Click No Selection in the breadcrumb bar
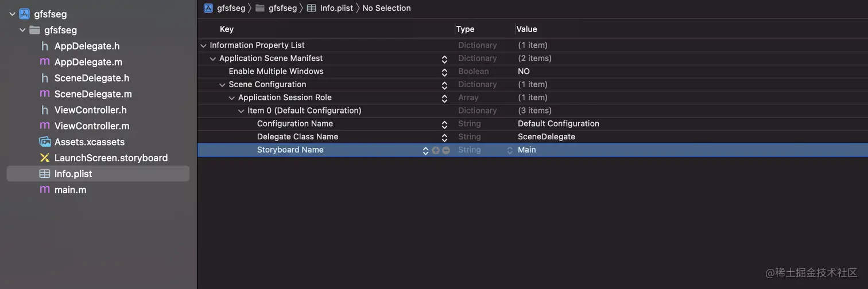868x289 pixels. click(386, 8)
